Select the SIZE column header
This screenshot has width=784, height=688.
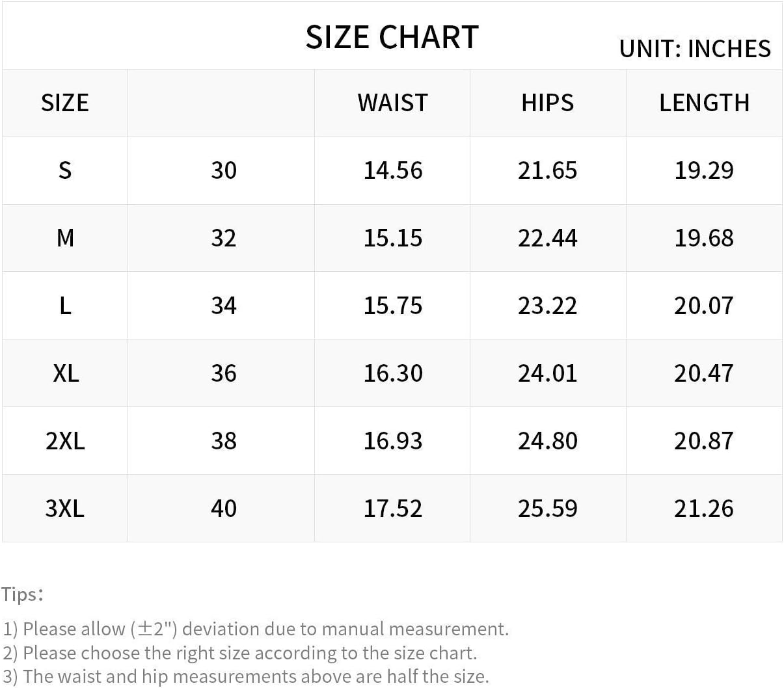click(x=64, y=103)
